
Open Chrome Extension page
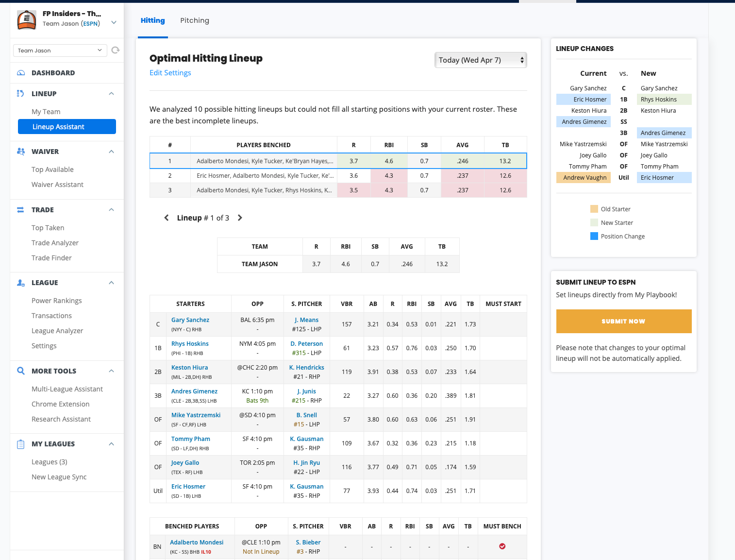point(61,404)
